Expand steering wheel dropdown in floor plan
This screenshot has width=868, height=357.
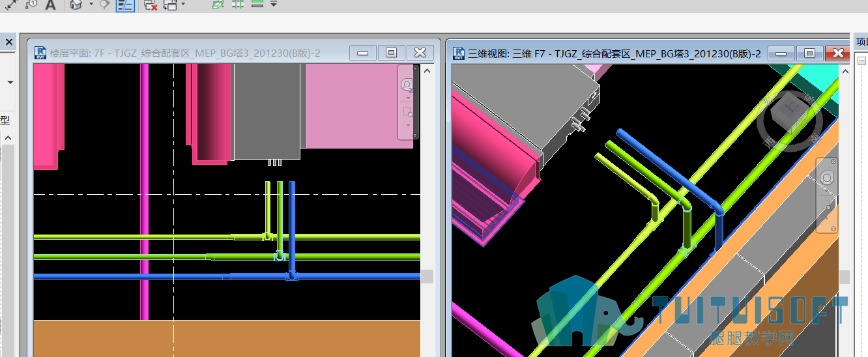coord(408,97)
